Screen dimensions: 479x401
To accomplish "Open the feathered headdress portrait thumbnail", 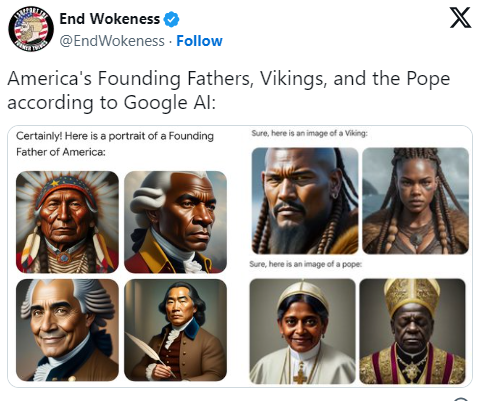I will [x=67, y=222].
